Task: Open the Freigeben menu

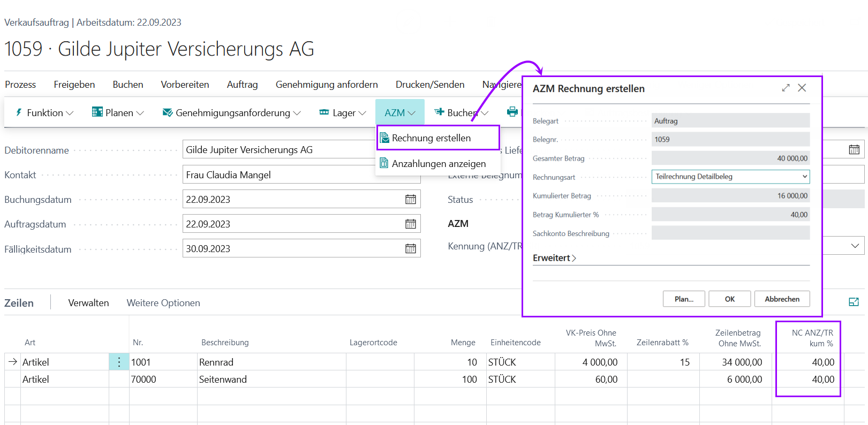Action: 74,85
